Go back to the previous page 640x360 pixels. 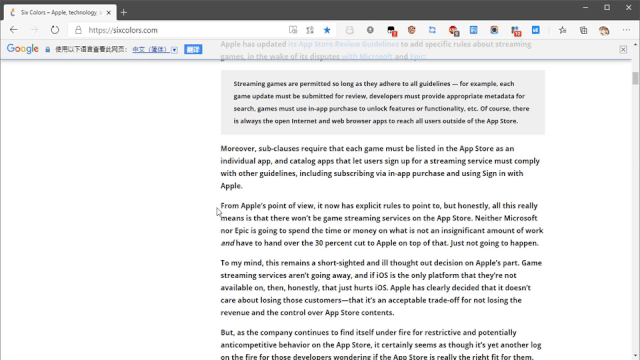[13, 30]
